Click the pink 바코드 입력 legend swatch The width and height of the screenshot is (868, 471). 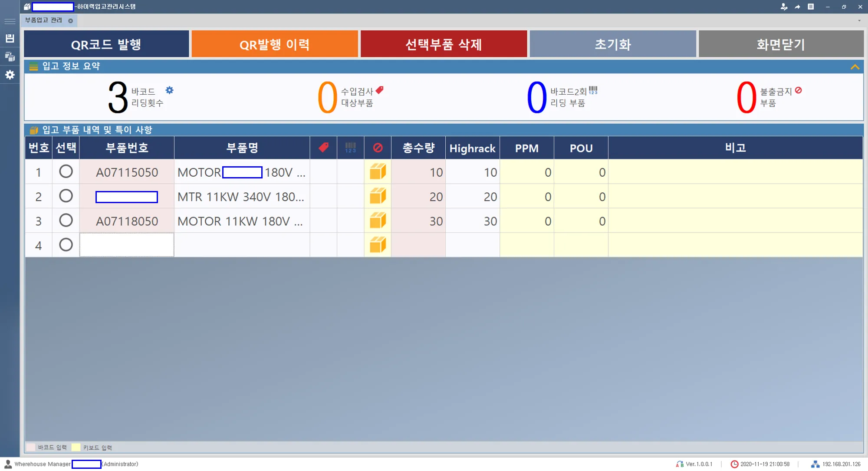pos(30,447)
